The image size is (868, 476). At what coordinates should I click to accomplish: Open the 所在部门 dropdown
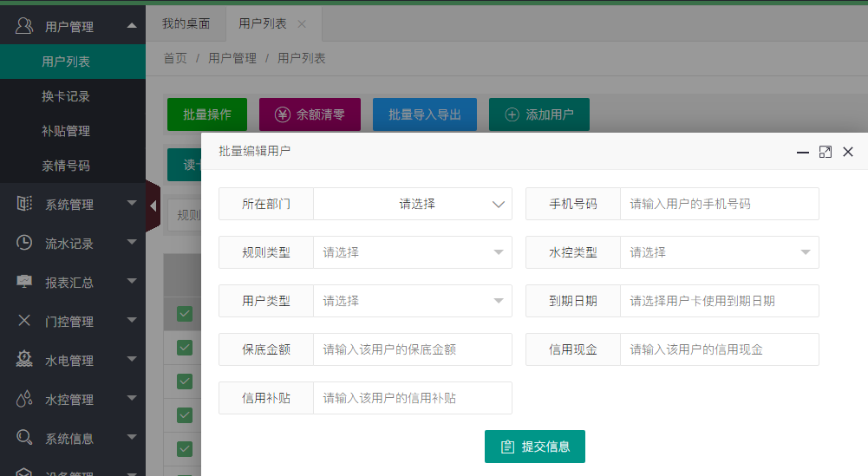pos(412,205)
